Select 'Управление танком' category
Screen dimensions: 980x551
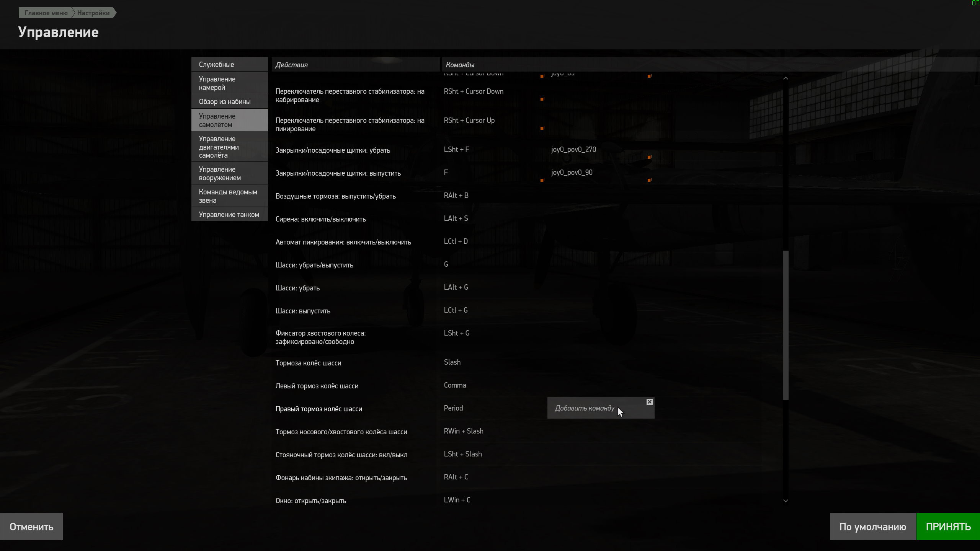(x=229, y=214)
